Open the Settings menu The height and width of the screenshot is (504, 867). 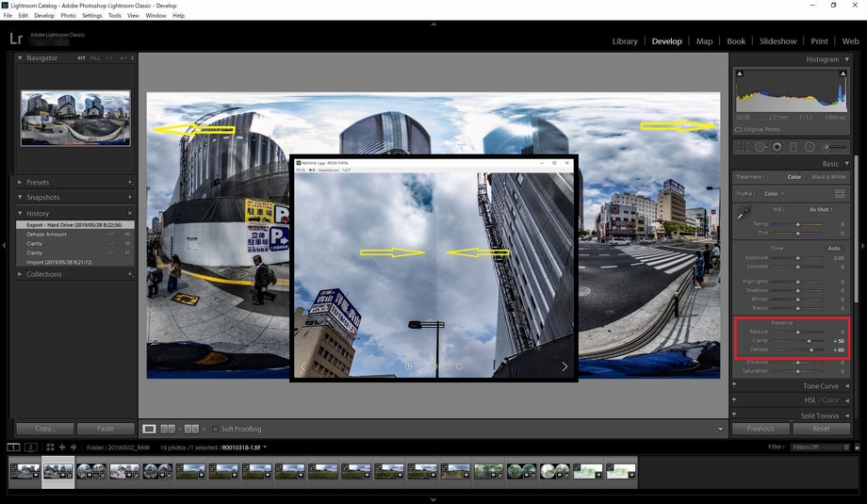click(91, 15)
